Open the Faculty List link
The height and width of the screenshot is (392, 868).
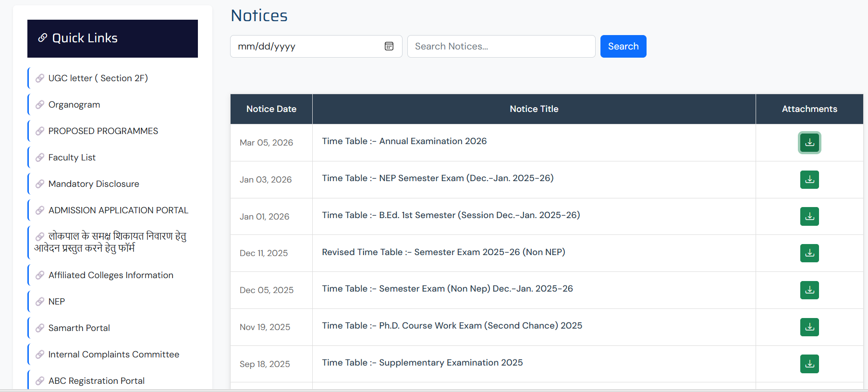point(72,158)
